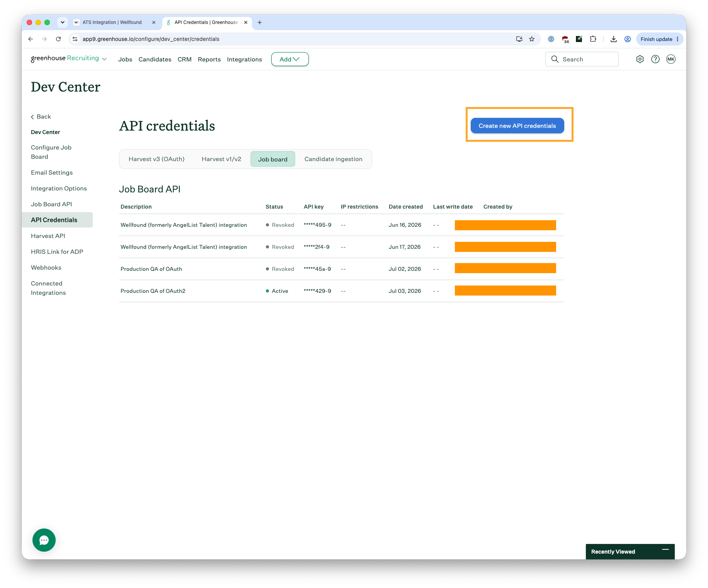Click the Date created column header
Image resolution: width=708 pixels, height=588 pixels.
tap(406, 207)
